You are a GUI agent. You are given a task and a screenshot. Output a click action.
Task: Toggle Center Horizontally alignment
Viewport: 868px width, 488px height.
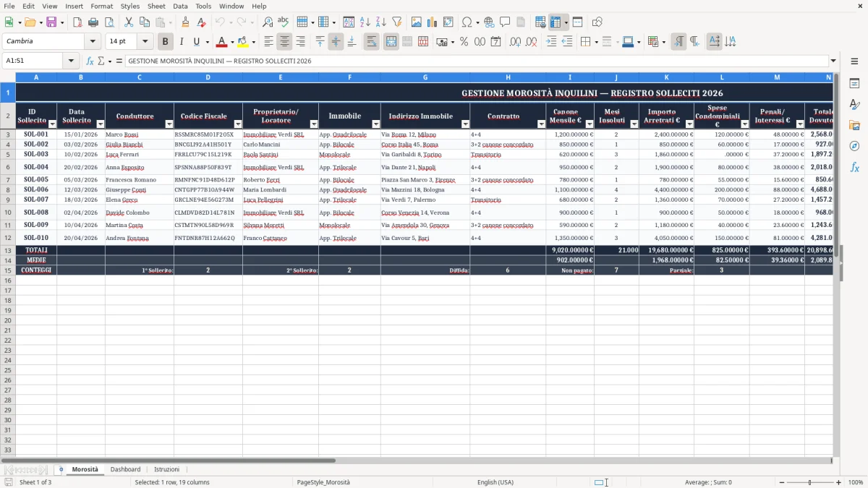click(x=284, y=42)
